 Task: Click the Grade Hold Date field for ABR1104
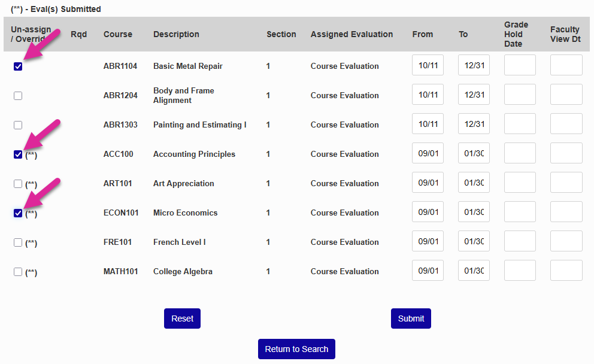pos(519,65)
